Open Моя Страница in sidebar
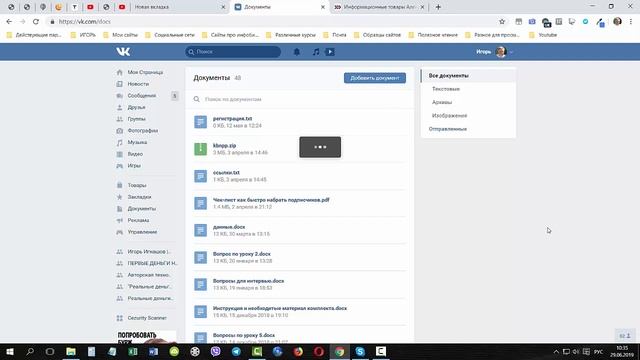Screen dimensions: 640x360 point(145,72)
